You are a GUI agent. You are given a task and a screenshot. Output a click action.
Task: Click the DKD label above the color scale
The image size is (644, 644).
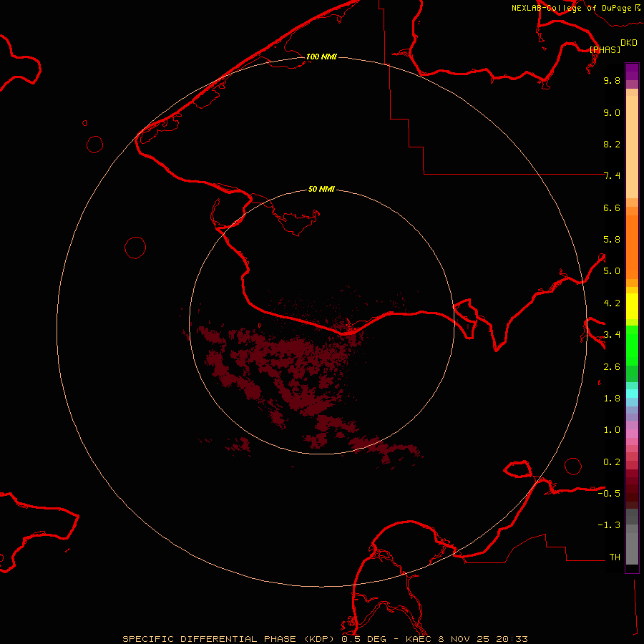point(628,42)
